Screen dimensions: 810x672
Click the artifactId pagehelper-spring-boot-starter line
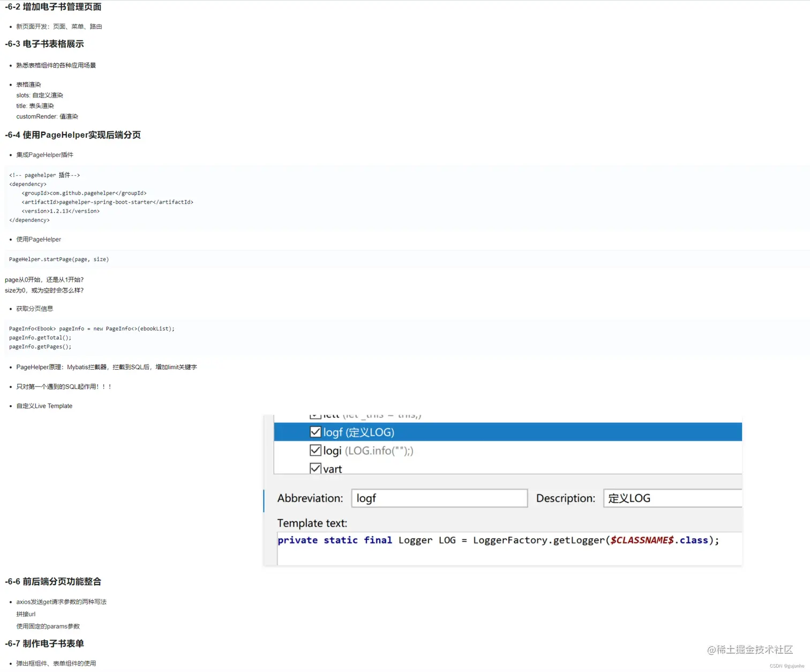pos(108,202)
